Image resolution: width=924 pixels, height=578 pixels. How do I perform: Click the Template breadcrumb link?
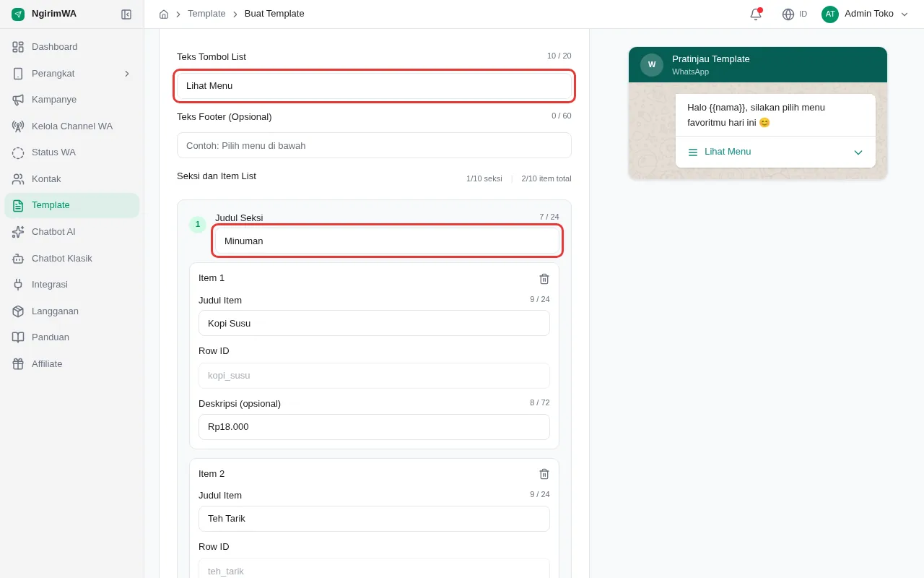click(206, 14)
